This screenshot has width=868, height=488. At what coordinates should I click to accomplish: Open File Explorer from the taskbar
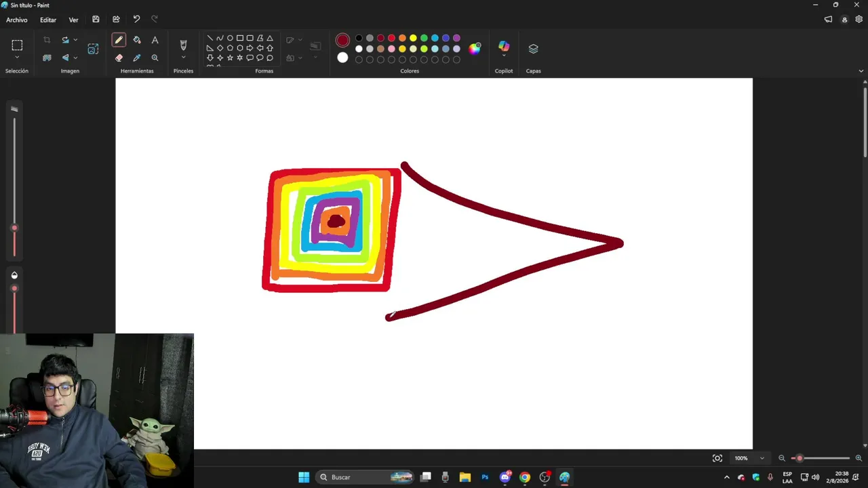[x=465, y=477]
